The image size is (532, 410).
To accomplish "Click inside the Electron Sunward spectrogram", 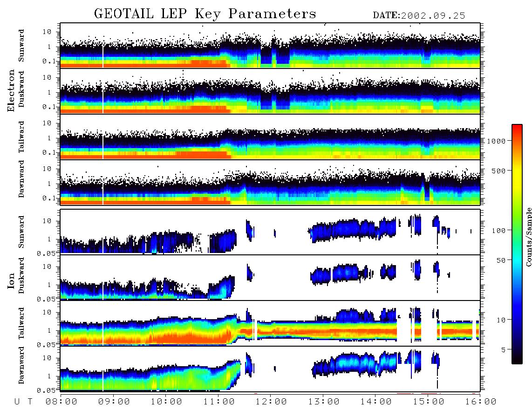I will coord(270,46).
